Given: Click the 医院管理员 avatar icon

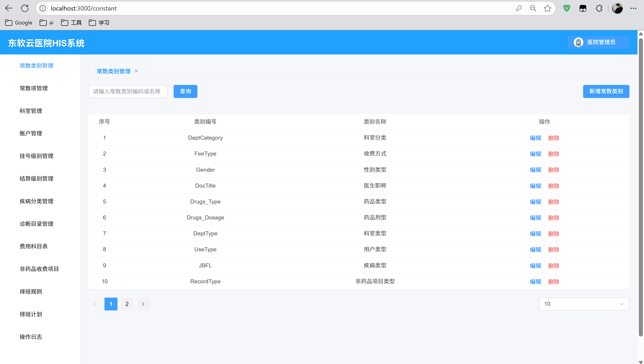Looking at the screenshot, I should [x=578, y=42].
